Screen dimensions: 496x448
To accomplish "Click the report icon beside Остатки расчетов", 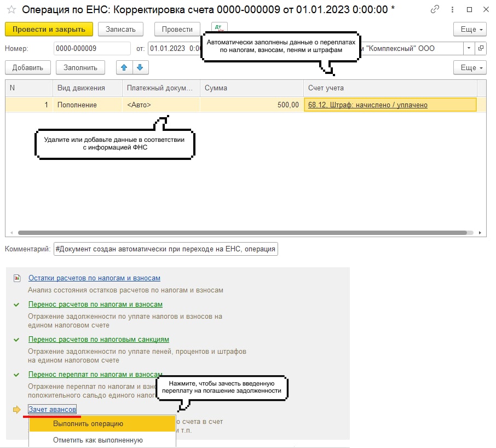I will pyautogui.click(x=17, y=278).
